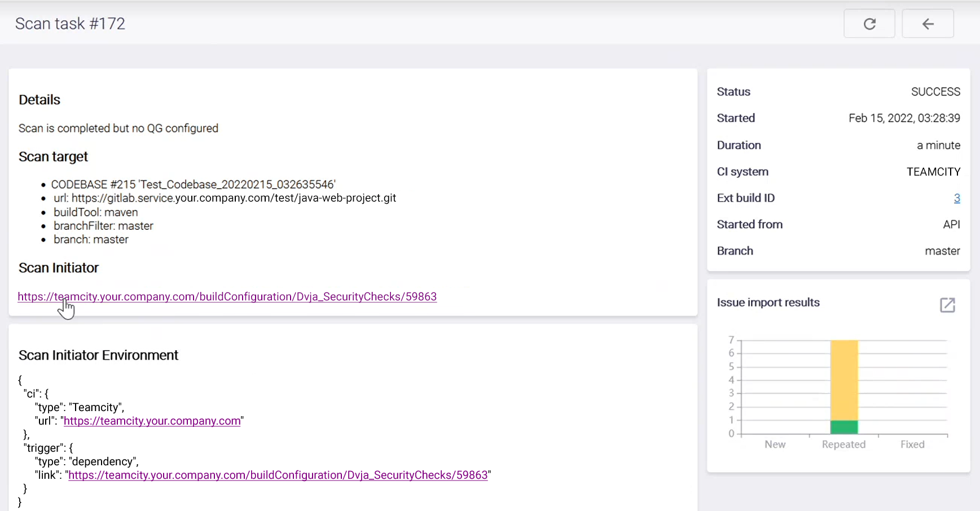Click the SUCCESS status value
Image resolution: width=980 pixels, height=511 pixels.
tap(935, 92)
